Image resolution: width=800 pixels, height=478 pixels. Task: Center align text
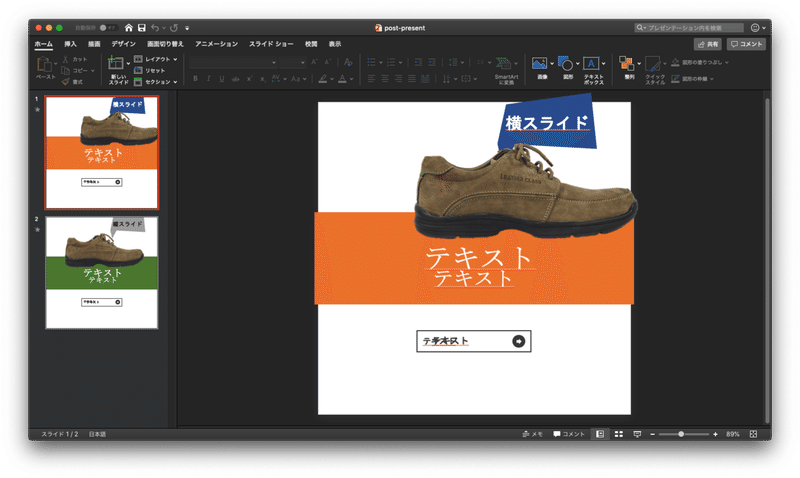[385, 79]
